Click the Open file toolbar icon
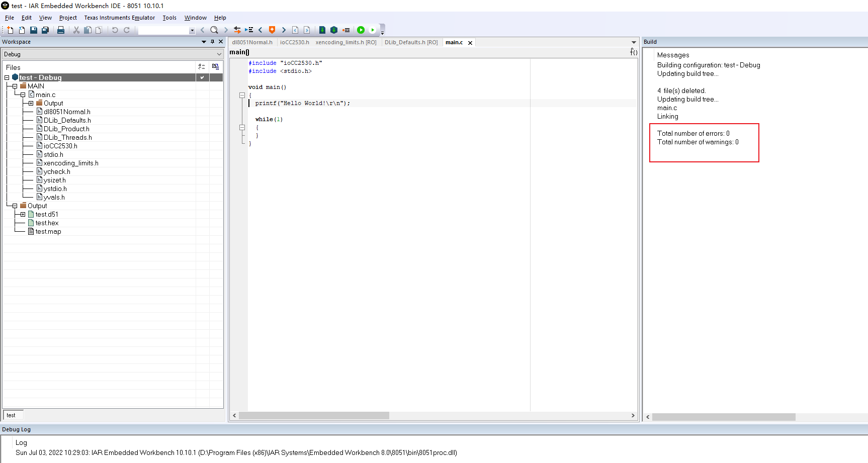 (x=22, y=30)
